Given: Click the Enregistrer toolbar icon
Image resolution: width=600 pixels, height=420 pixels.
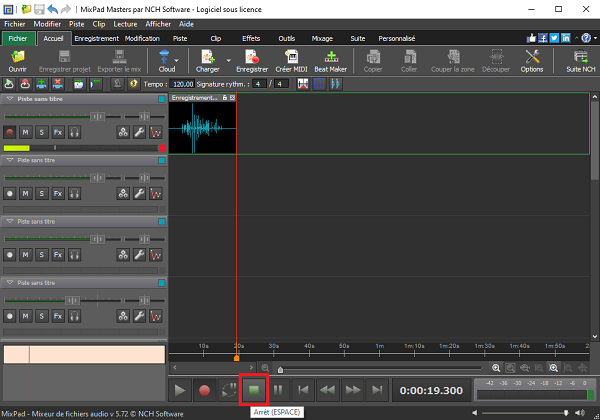Looking at the screenshot, I should point(252,57).
